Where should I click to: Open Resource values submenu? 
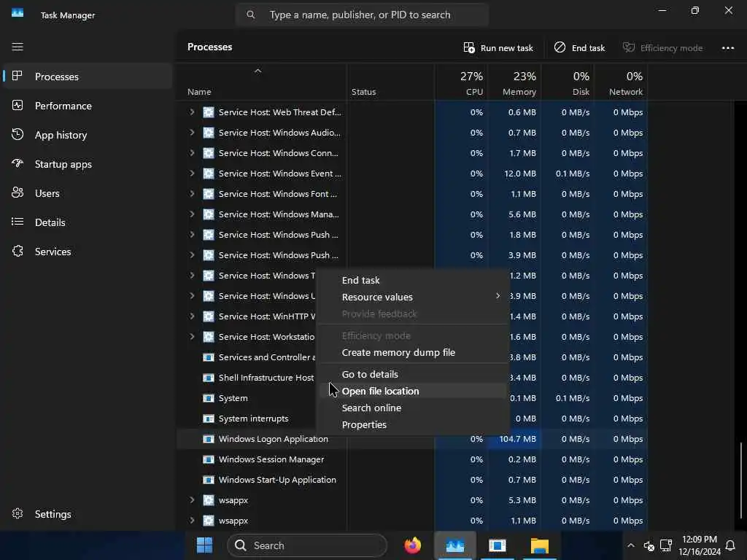click(x=413, y=297)
